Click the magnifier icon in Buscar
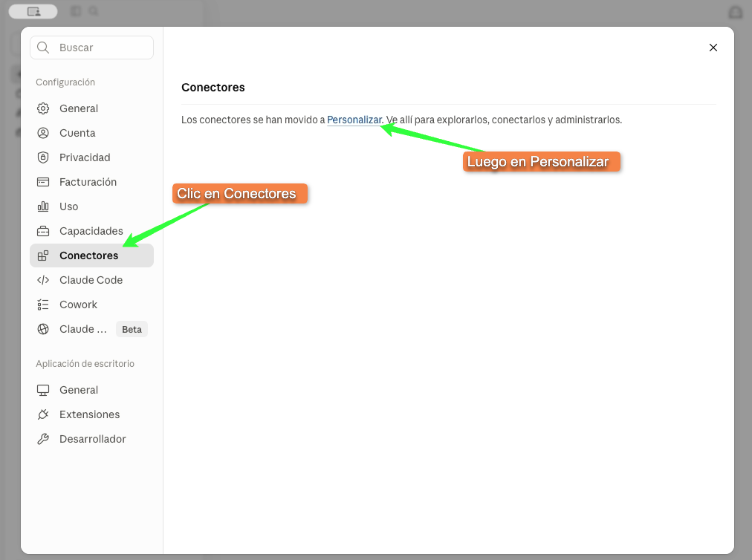752x560 pixels. point(43,48)
